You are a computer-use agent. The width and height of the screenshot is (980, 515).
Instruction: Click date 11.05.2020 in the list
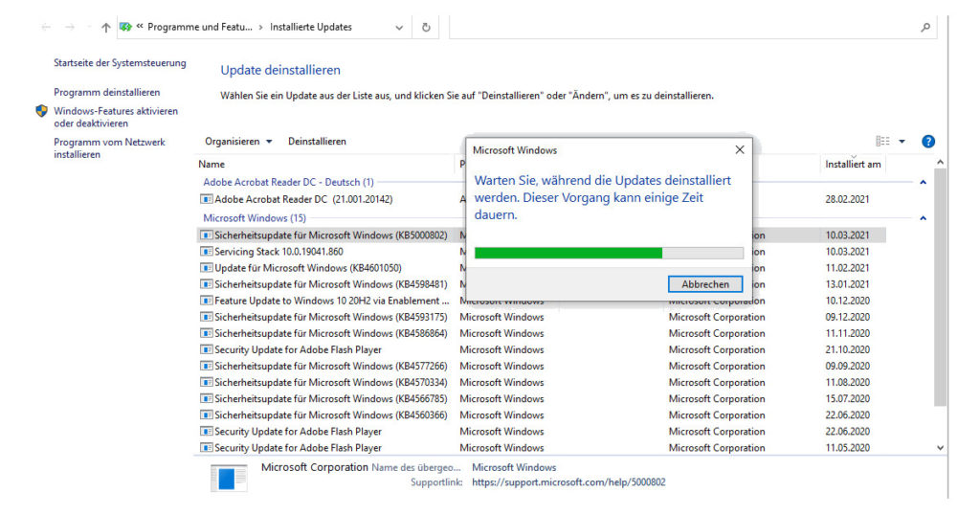(847, 448)
